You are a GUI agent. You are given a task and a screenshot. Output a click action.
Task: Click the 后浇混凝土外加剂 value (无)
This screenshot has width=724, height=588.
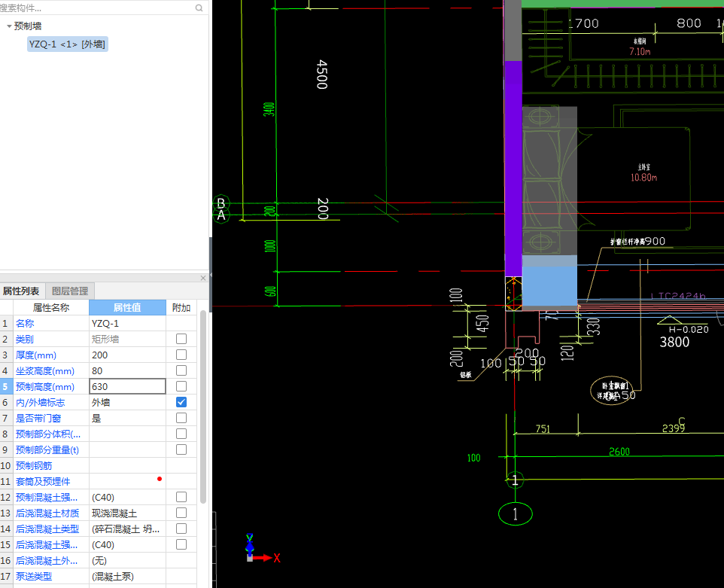(127, 560)
